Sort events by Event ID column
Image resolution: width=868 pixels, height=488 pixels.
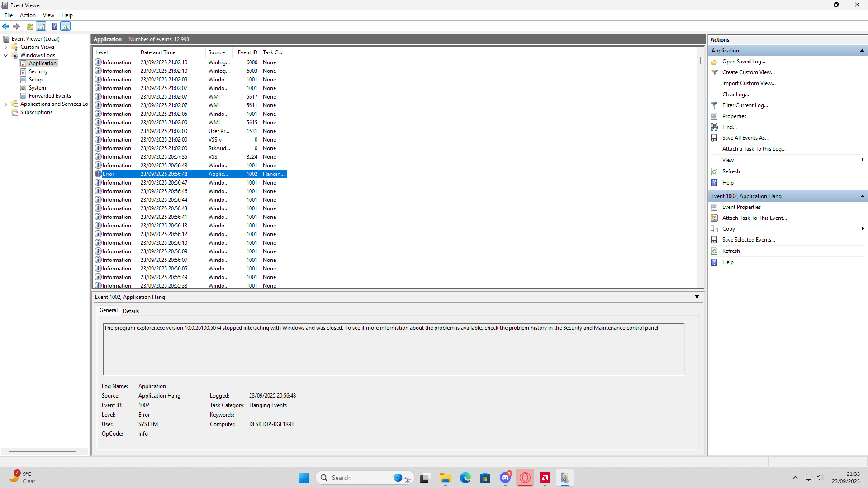pyautogui.click(x=247, y=52)
